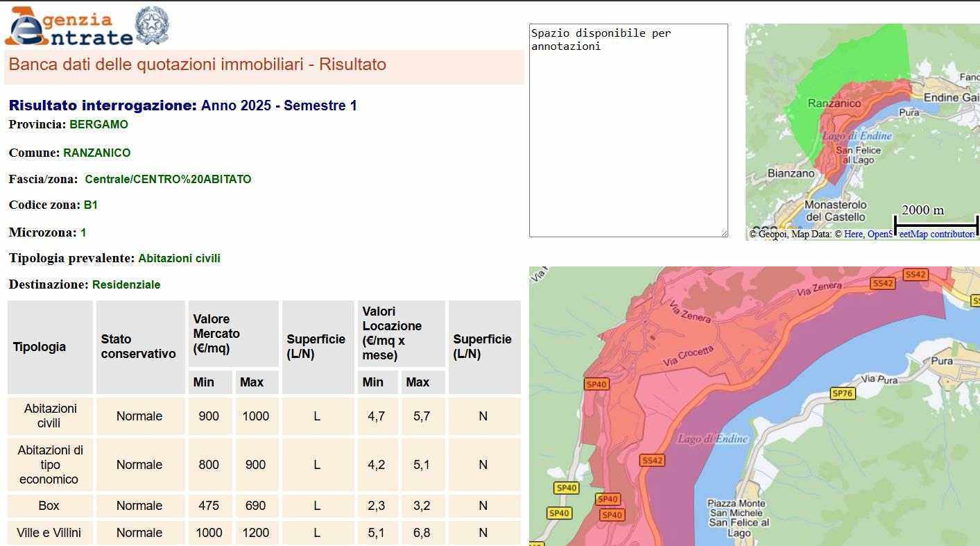Click Lago di Endine label on large map
The width and height of the screenshot is (980, 546).
click(x=712, y=438)
